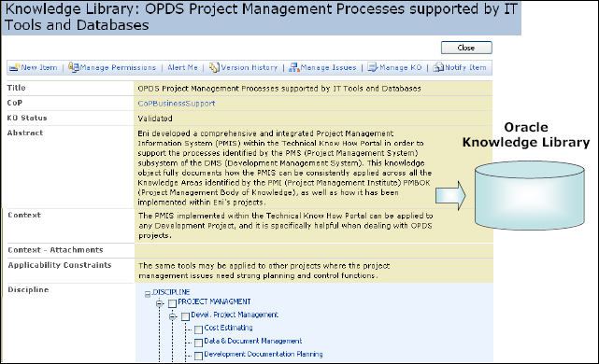Open Manage KO

tap(401, 67)
